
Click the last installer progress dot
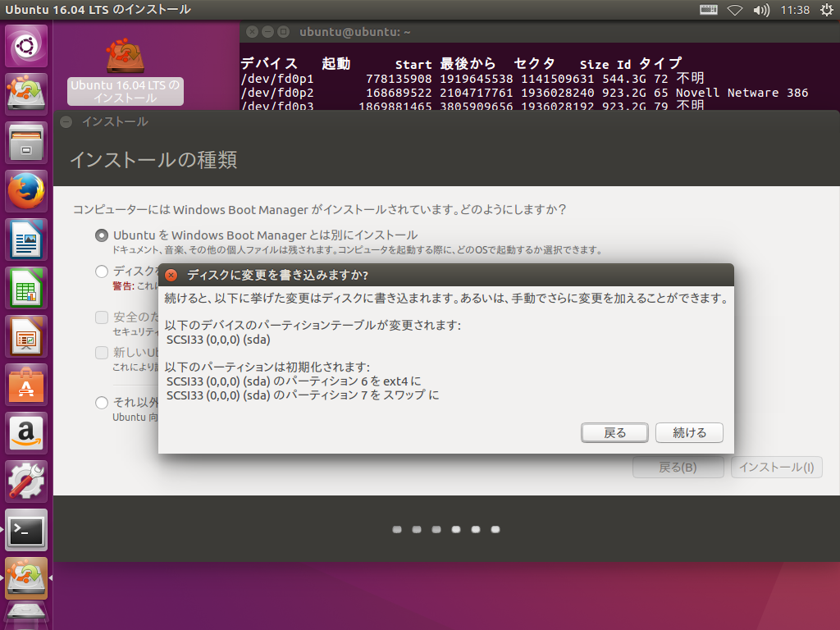coord(495,529)
